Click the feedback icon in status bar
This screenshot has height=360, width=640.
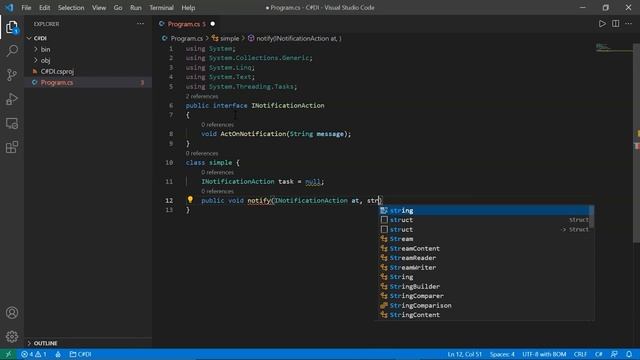tap(614, 354)
